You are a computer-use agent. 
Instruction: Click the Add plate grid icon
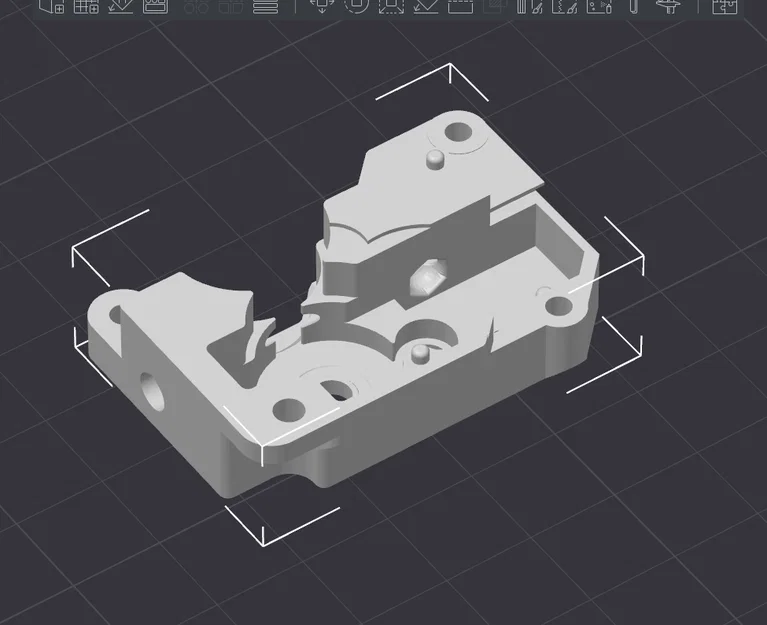[86, 6]
